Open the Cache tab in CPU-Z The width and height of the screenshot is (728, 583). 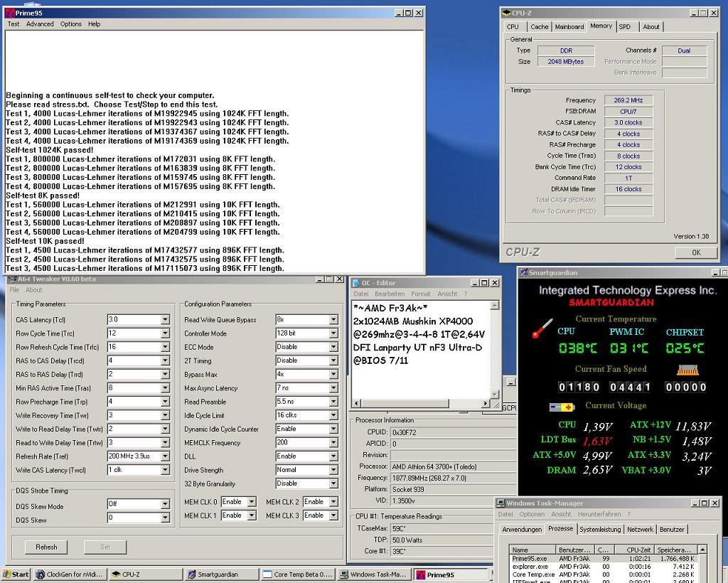pos(540,27)
